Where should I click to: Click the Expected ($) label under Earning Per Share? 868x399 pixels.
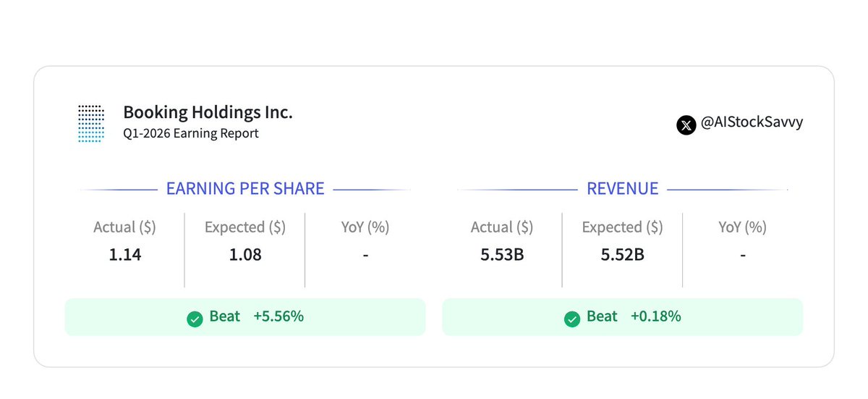tap(244, 227)
